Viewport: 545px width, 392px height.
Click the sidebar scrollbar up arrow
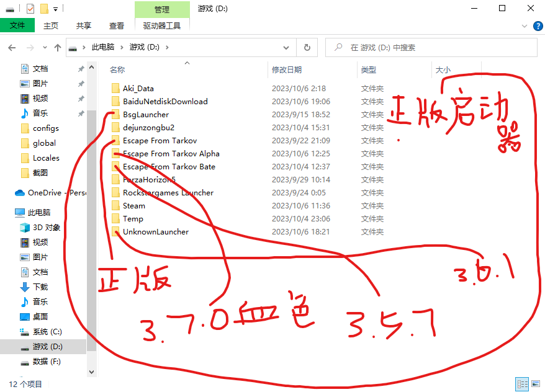click(x=91, y=67)
